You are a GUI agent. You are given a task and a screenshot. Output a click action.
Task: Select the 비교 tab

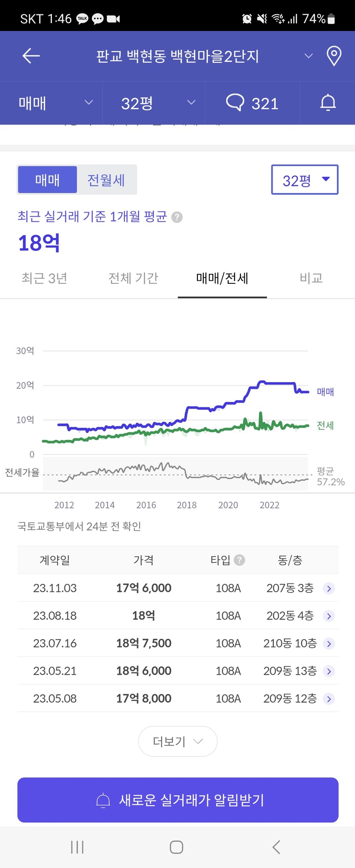(311, 278)
